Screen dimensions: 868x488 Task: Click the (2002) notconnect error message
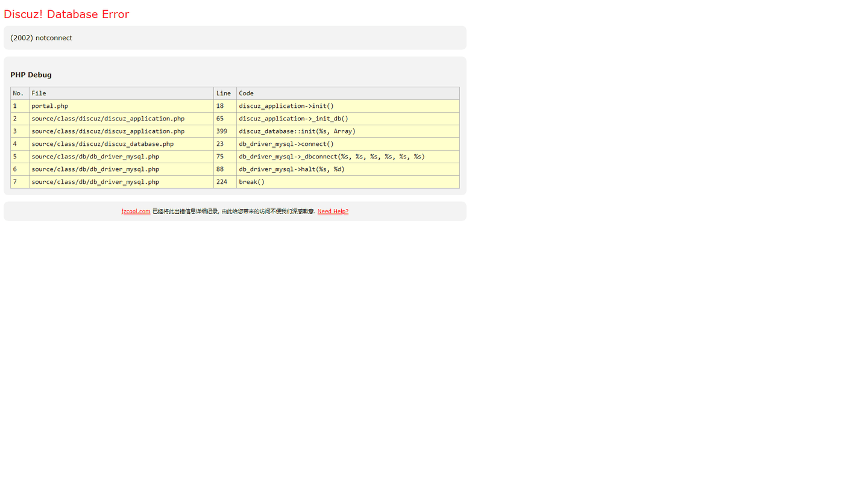[41, 38]
